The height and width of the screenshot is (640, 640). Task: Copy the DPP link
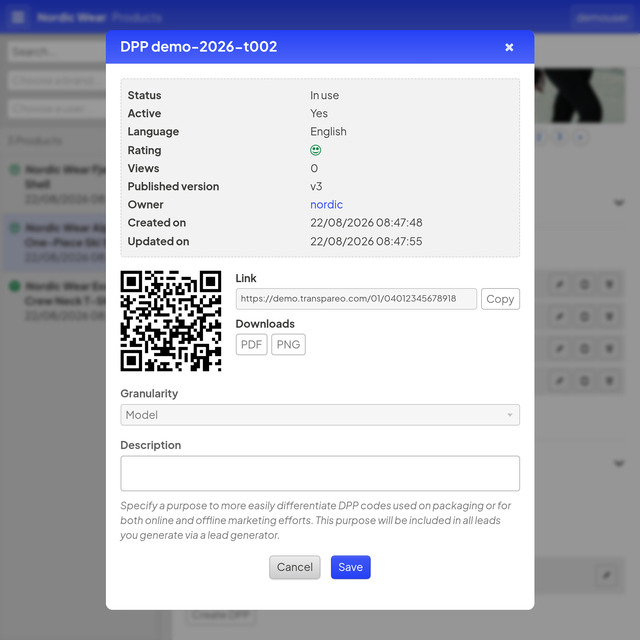click(x=500, y=299)
